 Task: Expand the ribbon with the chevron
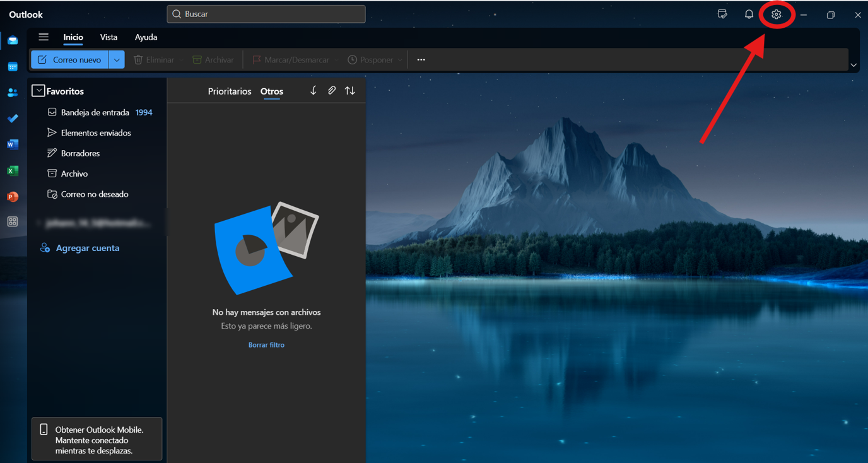(853, 65)
